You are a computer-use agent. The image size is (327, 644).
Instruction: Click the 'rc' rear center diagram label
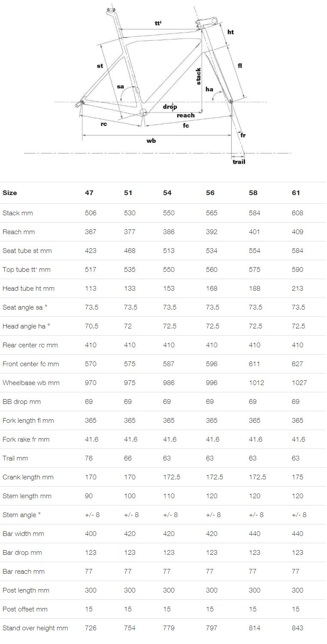point(104,124)
